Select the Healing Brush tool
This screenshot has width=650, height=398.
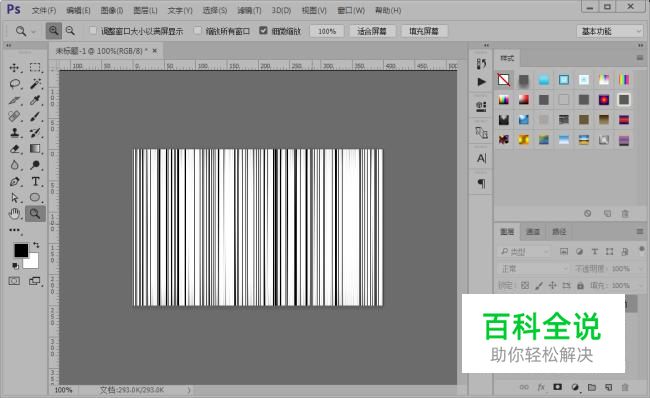point(15,116)
